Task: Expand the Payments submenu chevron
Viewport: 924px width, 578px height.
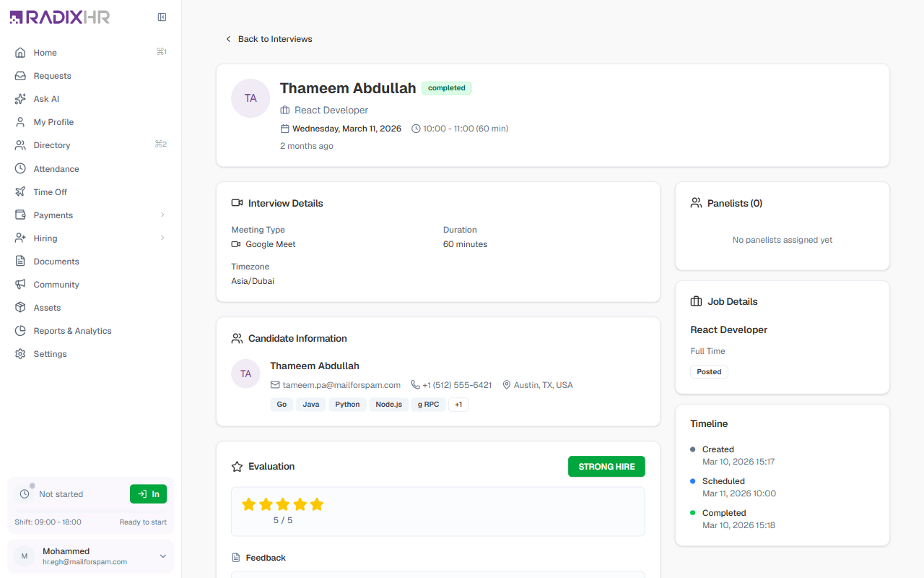Action: (x=162, y=215)
